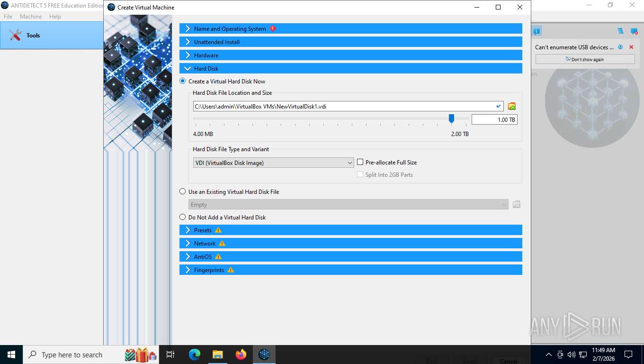Open the Machine menu

click(x=31, y=17)
